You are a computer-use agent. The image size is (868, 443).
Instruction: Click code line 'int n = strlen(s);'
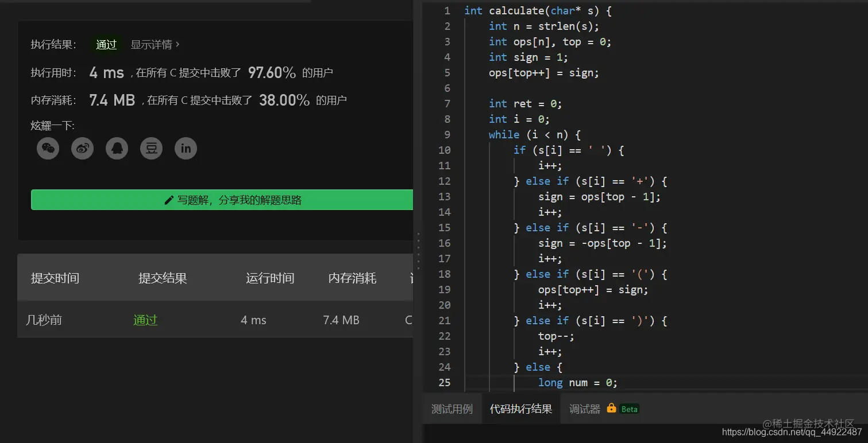pos(544,26)
